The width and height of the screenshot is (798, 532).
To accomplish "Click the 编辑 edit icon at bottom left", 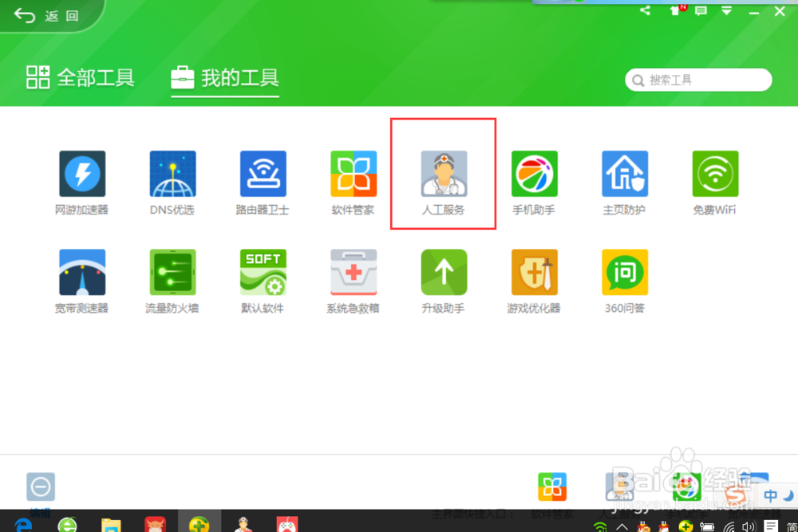I will tap(41, 487).
